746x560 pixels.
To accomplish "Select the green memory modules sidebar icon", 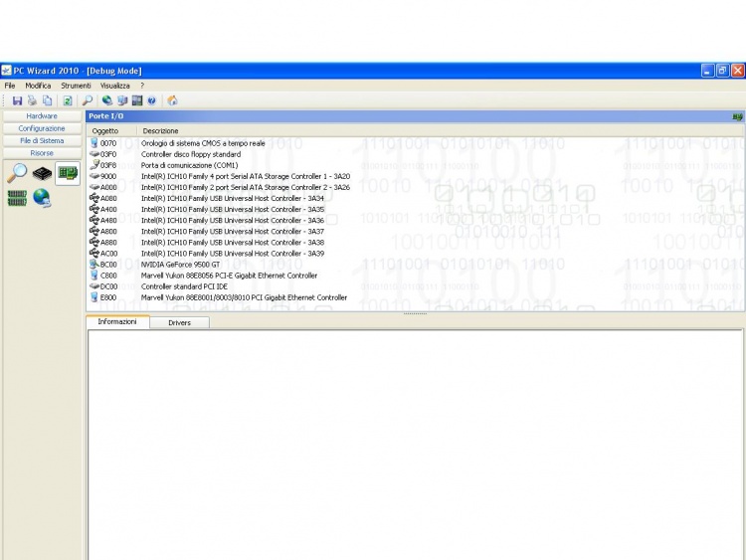I will [x=17, y=198].
